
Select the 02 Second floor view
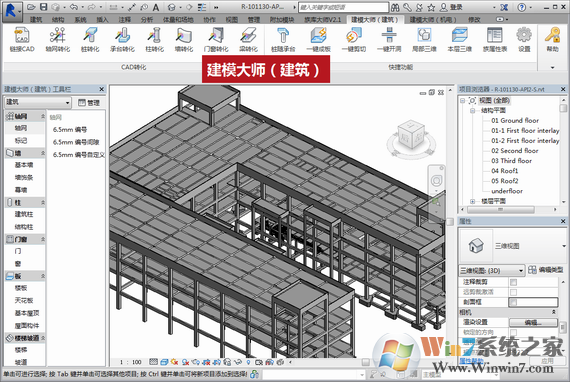click(x=514, y=150)
